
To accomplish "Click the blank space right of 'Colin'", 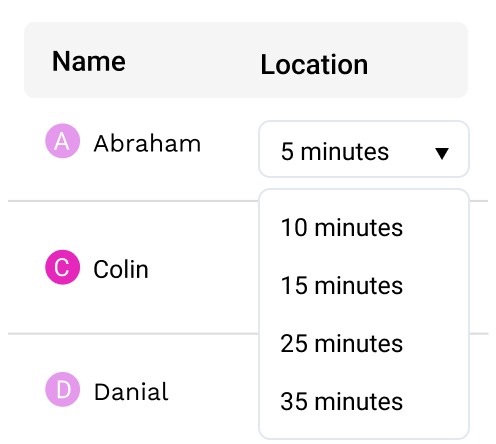I will coord(203,269).
